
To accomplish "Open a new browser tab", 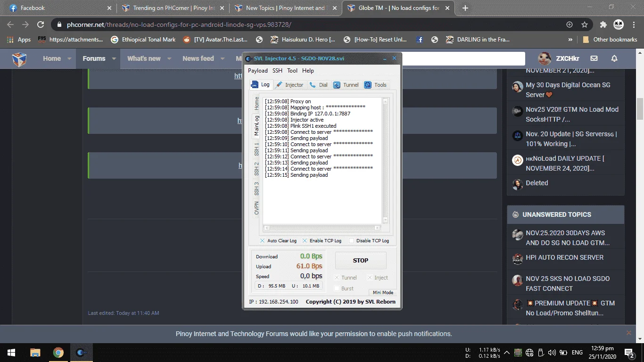I will point(465,8).
